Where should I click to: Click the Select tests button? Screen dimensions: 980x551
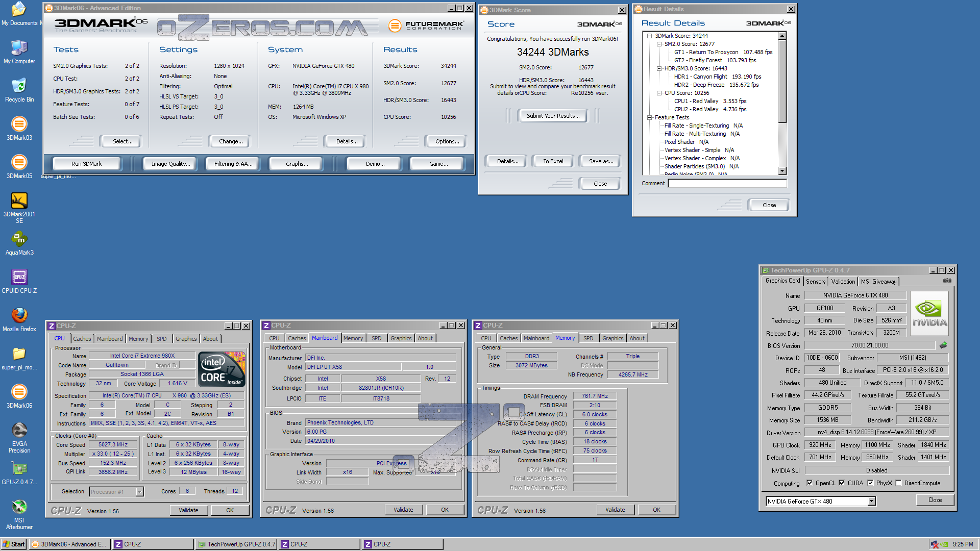click(x=122, y=141)
